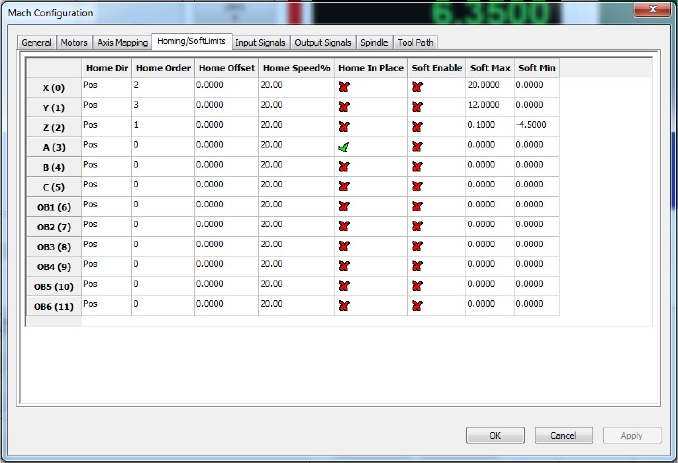Select the Z (2) row header
The height and width of the screenshot is (463, 678).
click(54, 128)
